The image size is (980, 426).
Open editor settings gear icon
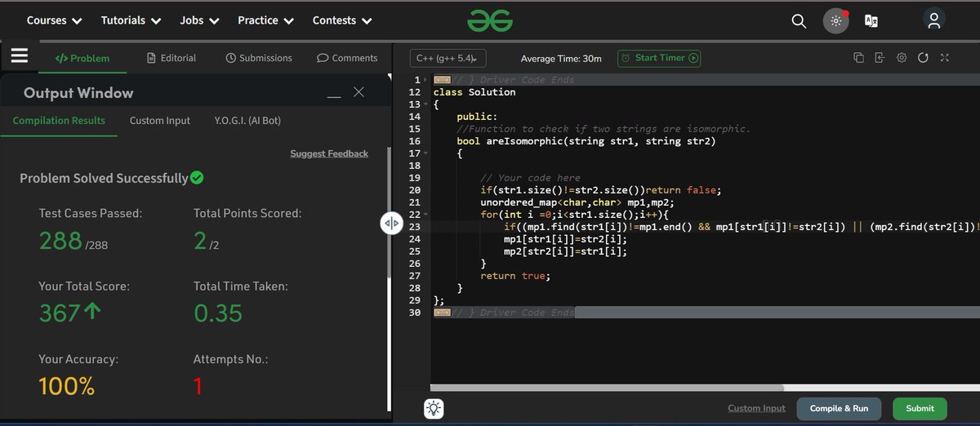pos(902,58)
